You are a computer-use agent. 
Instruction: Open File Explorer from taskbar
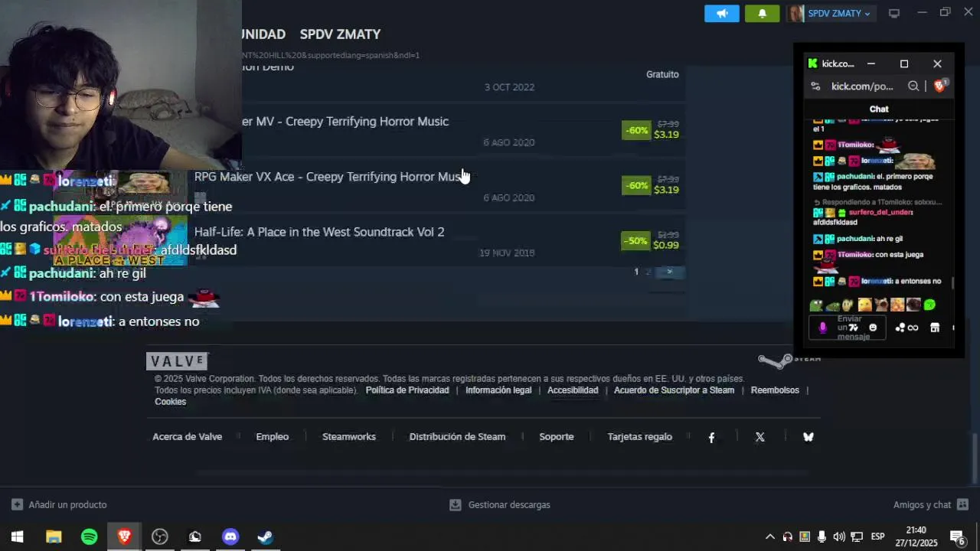[54, 536]
